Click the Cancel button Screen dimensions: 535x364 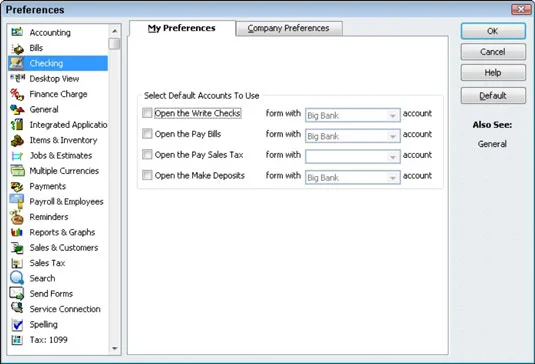coord(493,52)
